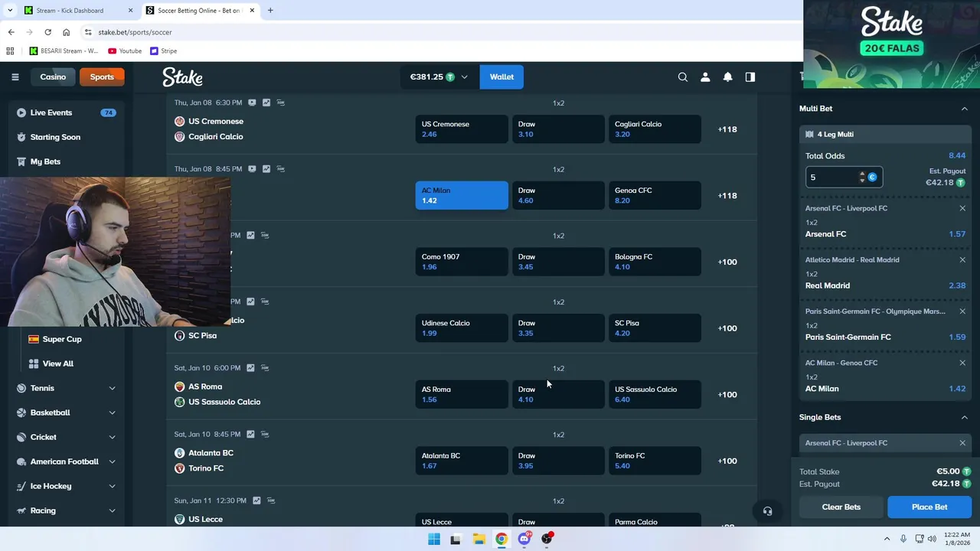This screenshot has height=551, width=980.
Task: Open the Windows Start button
Action: pyautogui.click(x=434, y=539)
